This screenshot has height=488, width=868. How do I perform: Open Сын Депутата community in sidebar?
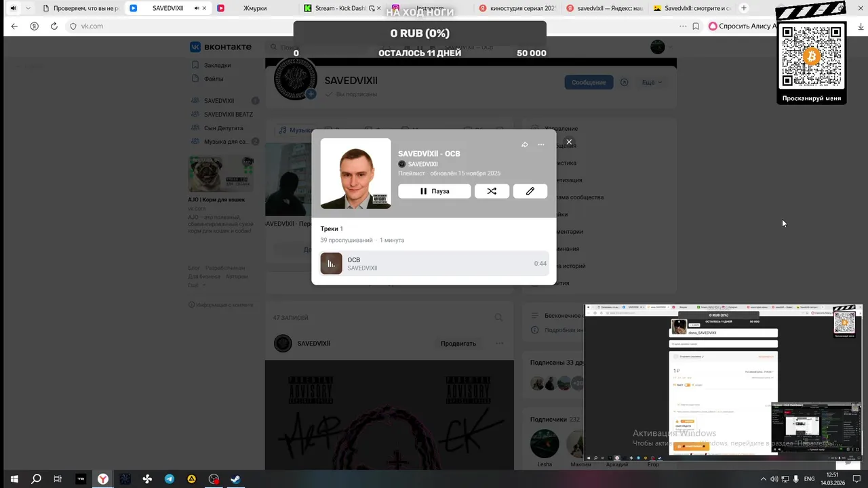(x=223, y=127)
